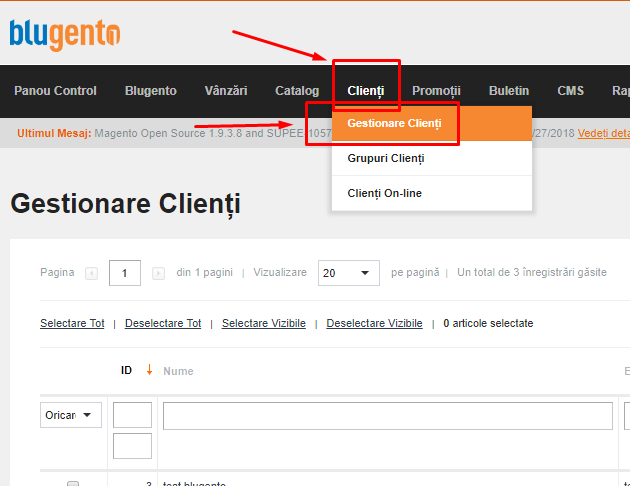Go to previous page arrow
This screenshot has width=630, height=486.
pyautogui.click(x=92, y=274)
